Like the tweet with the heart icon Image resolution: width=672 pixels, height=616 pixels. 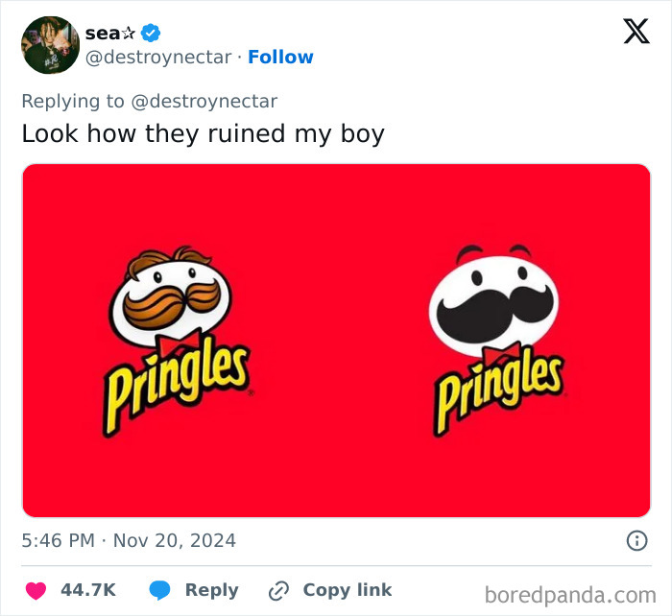coord(36,589)
